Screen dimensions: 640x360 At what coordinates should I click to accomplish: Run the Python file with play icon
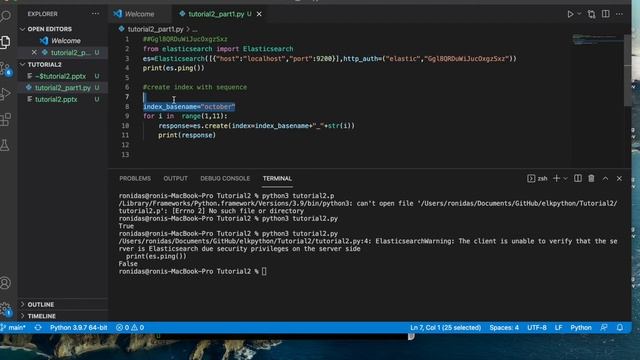click(570, 14)
